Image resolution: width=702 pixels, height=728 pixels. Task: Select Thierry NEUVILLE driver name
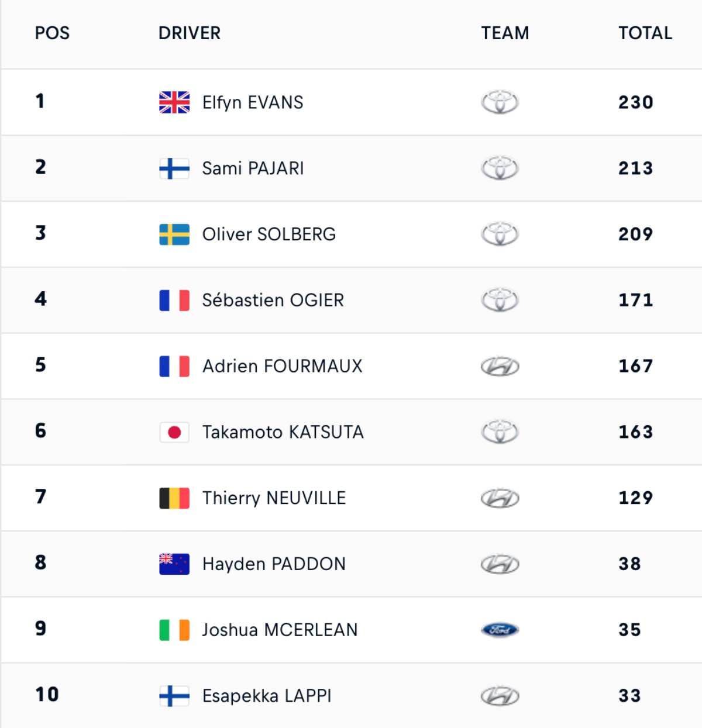274,498
